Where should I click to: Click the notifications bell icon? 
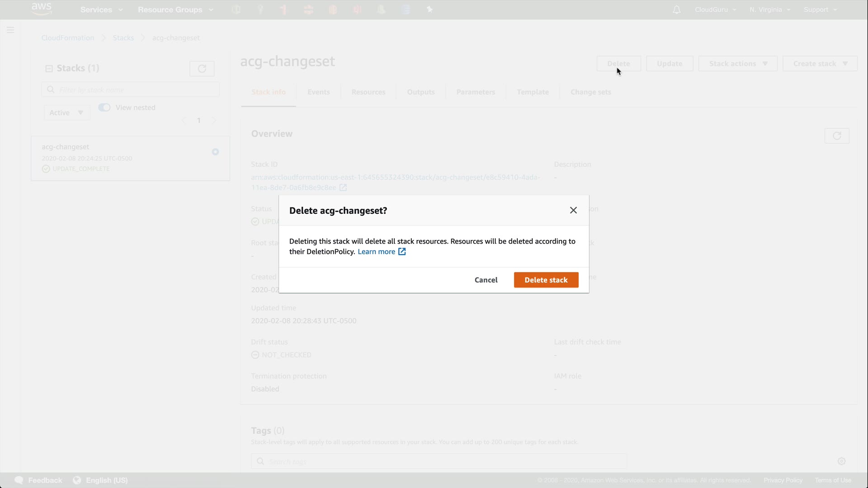676,10
